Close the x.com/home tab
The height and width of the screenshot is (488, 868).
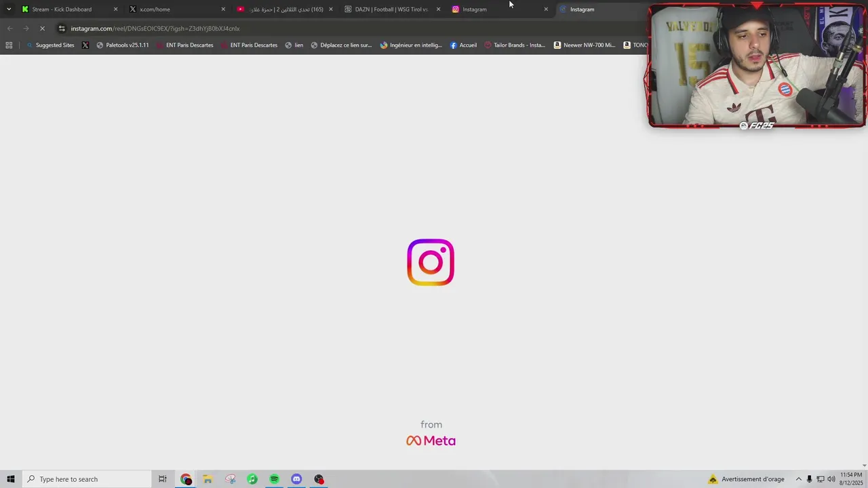pos(223,9)
